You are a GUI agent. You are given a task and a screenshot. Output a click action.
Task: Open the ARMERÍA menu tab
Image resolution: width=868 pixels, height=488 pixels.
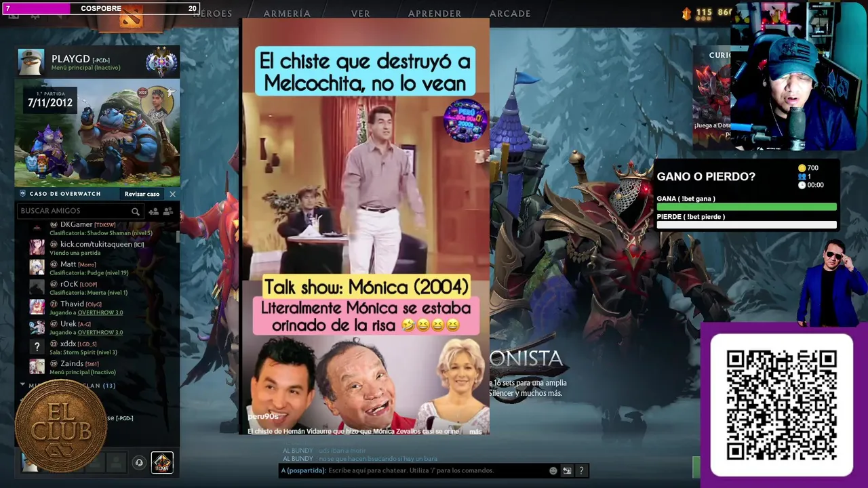point(287,14)
